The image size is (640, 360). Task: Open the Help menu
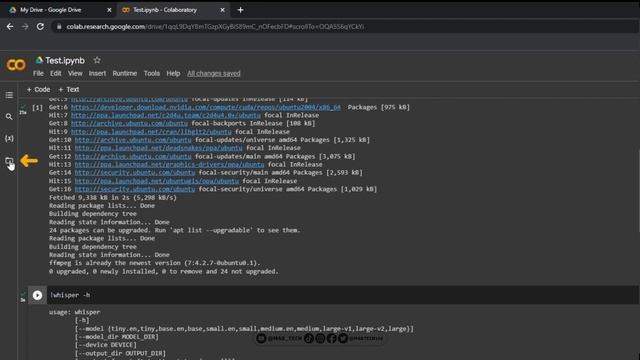pyautogui.click(x=173, y=73)
